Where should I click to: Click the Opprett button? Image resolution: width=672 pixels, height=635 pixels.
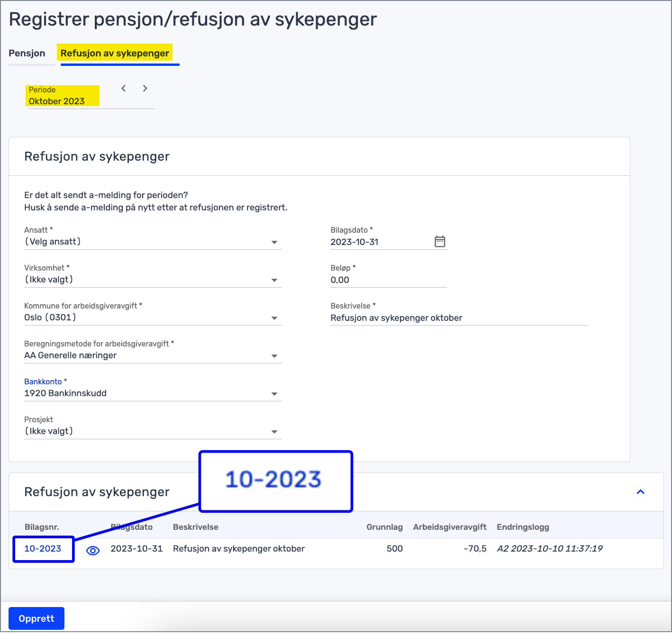coord(36,618)
